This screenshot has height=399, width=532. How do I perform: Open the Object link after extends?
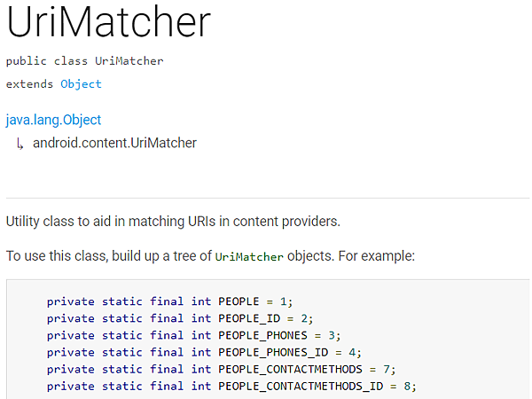point(81,84)
